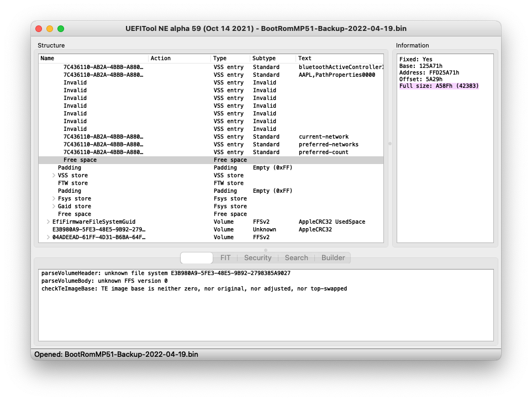532x401 pixels.
Task: Open the Search tab
Action: point(296,258)
